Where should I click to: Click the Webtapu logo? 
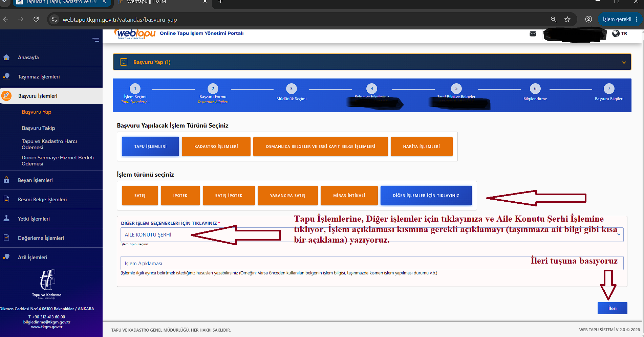(x=135, y=34)
